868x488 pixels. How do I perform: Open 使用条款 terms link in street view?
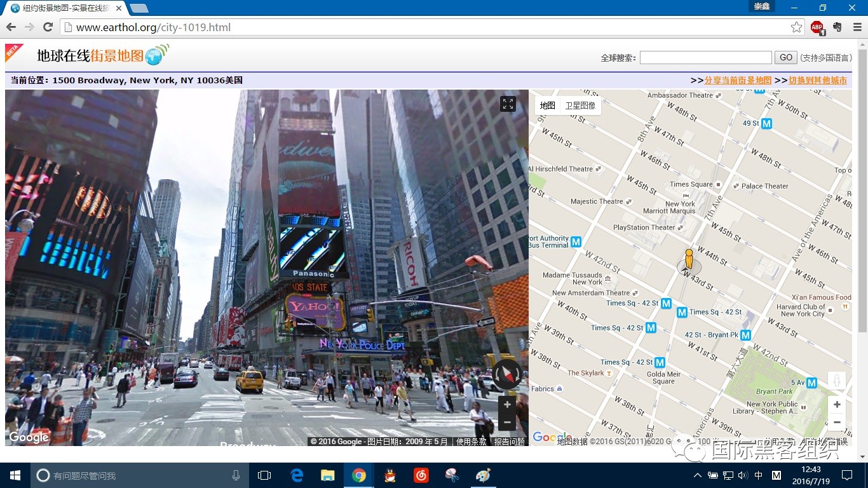point(471,442)
